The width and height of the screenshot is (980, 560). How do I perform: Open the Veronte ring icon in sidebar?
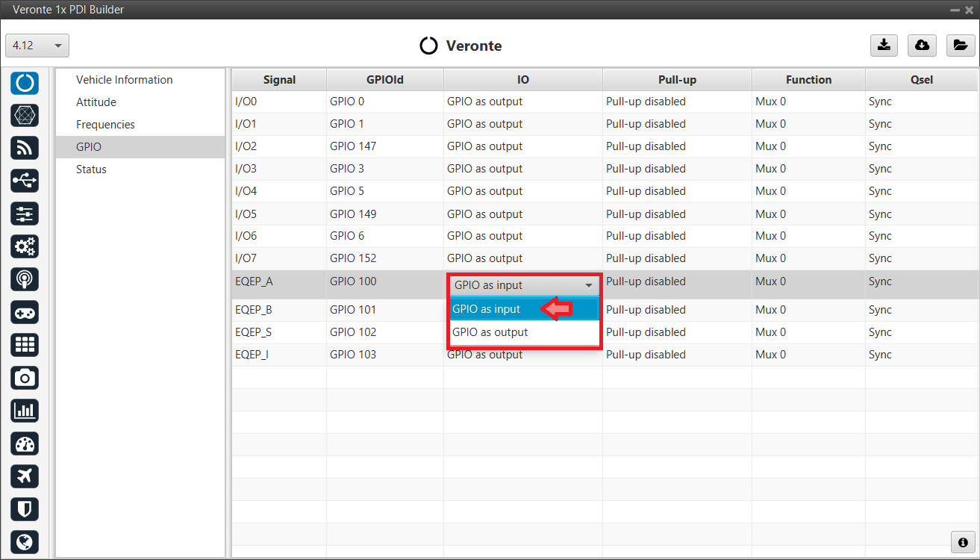25,83
